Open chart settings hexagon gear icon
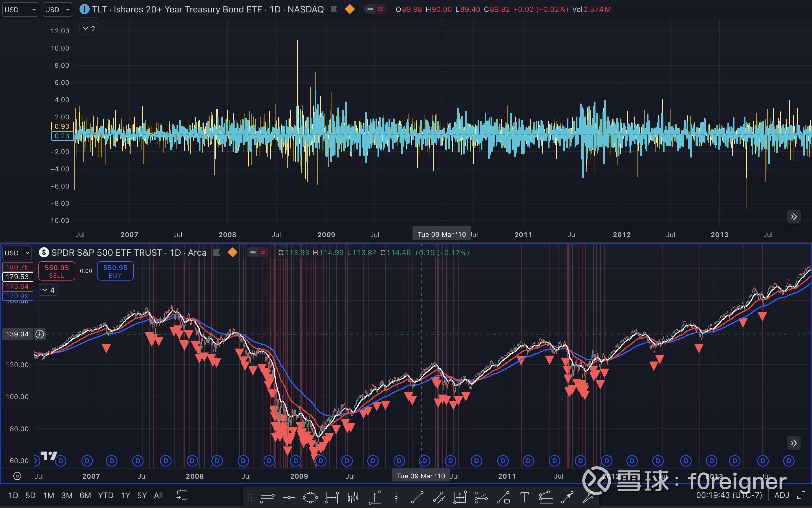 click(x=17, y=476)
